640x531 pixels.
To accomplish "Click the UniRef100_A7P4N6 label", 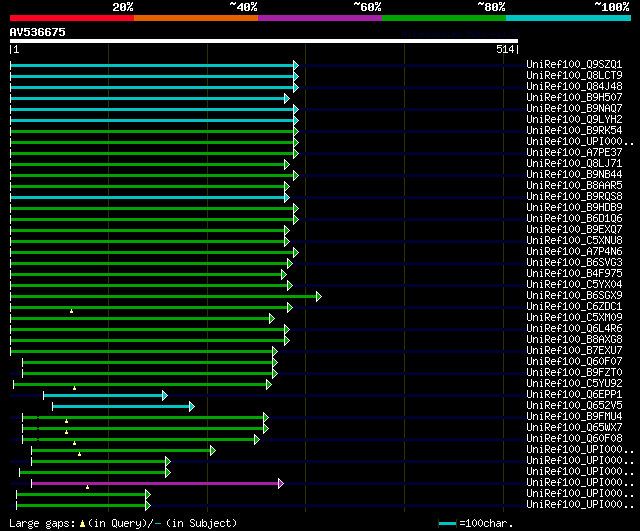I will point(574,252).
